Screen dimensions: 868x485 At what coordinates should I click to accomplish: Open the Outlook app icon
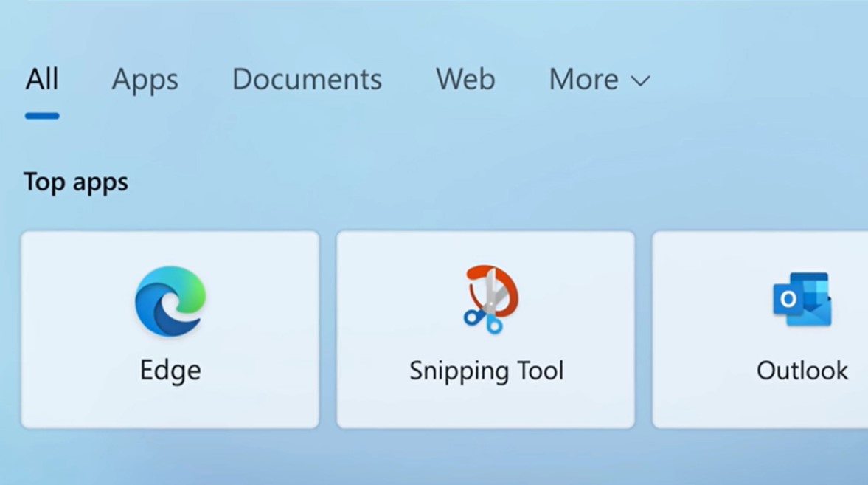802,299
